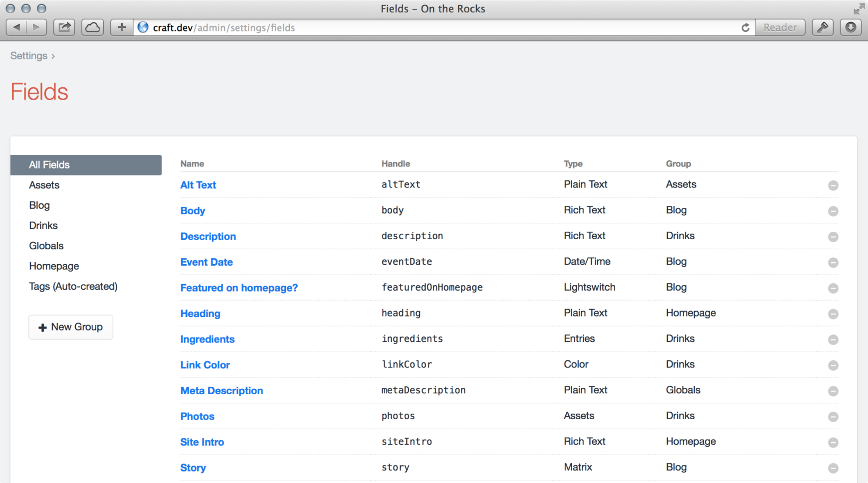Click the Color type cell

coord(576,364)
